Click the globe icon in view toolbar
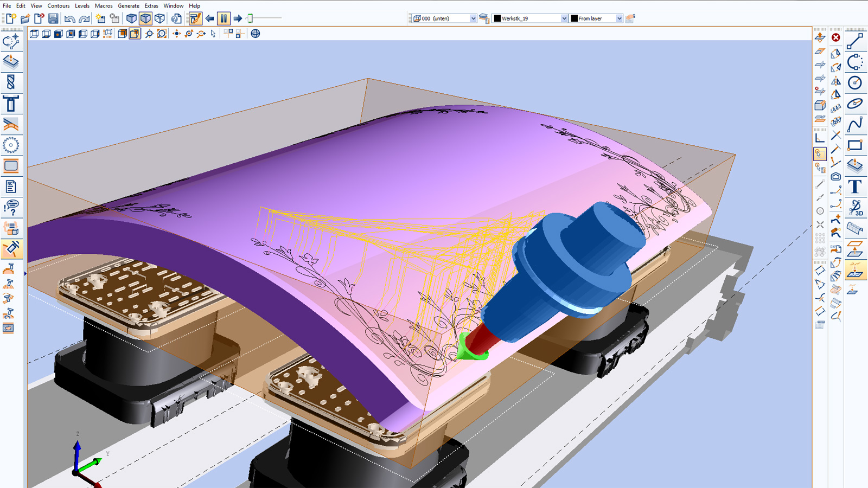868x488 pixels. click(256, 34)
